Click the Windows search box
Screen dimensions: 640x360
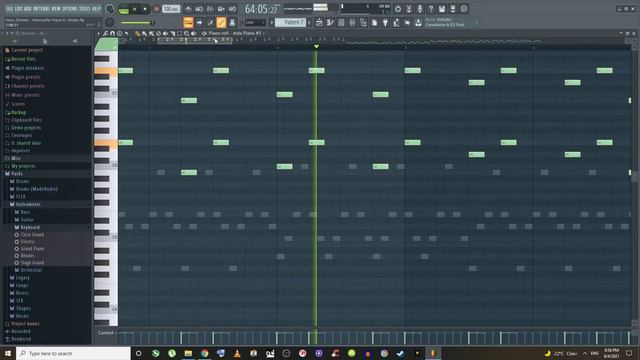point(73,353)
